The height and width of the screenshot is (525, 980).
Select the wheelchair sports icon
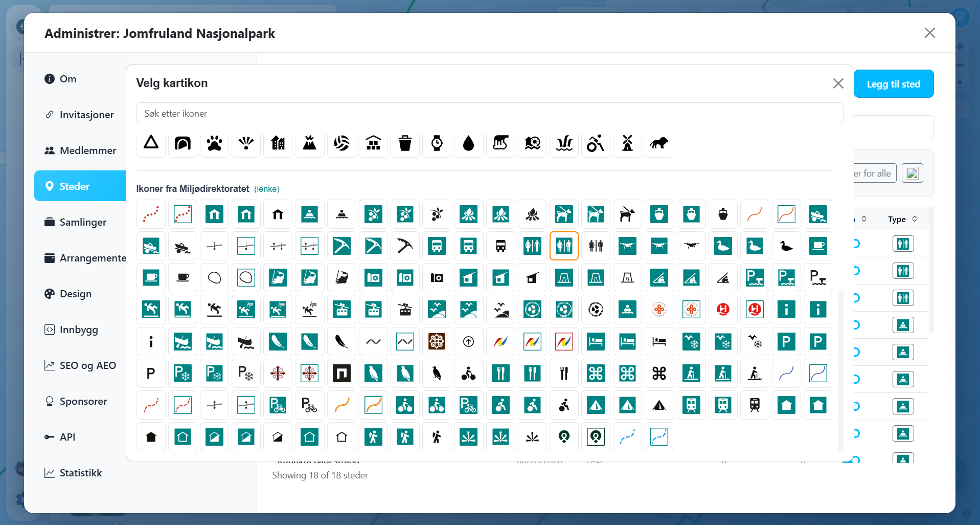596,143
